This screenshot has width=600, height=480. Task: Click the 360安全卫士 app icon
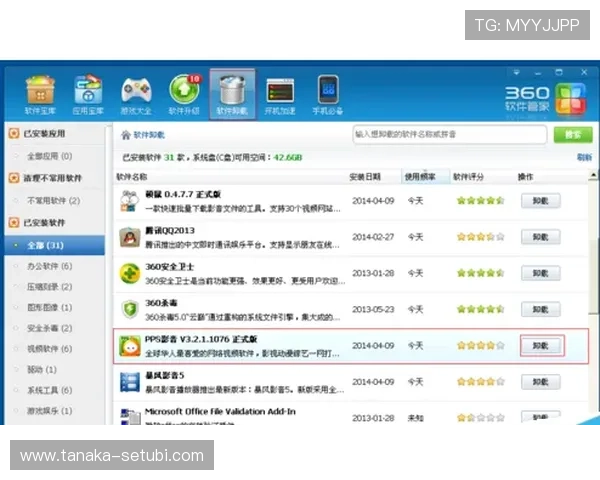129,273
